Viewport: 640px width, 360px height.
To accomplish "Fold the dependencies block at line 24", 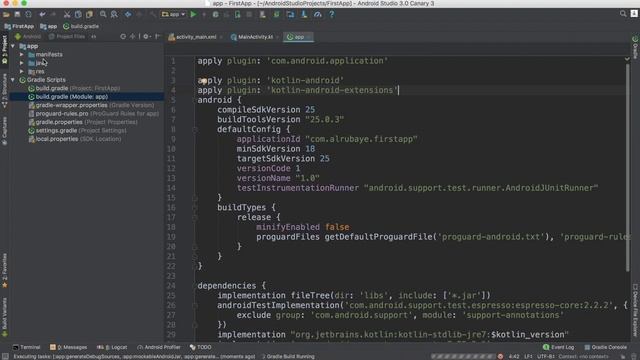I will tap(195, 286).
